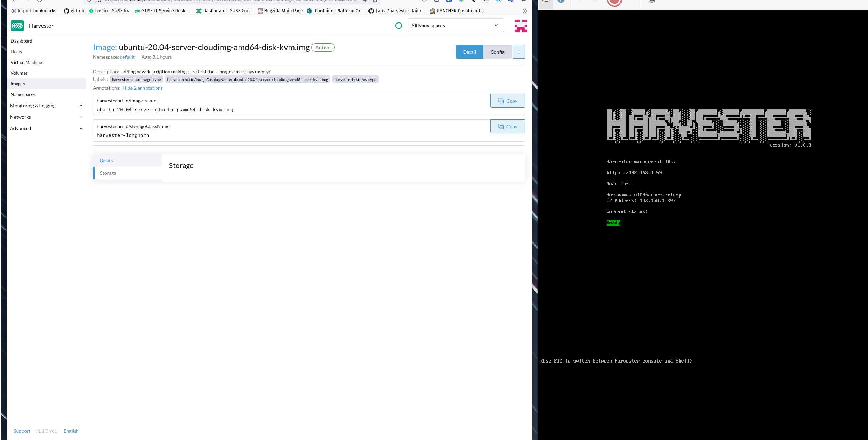
Task: Copy the harvesterhci.io/image-name annotation value
Action: coord(507,101)
